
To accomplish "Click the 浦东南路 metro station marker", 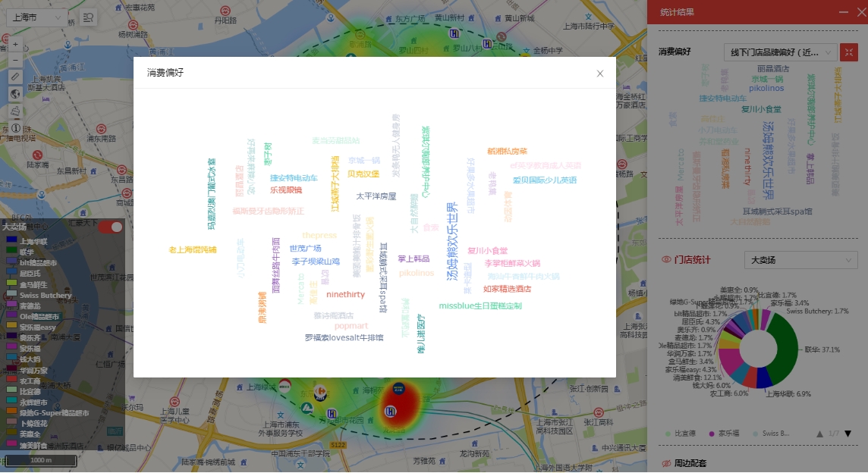I will click(x=102, y=130).
